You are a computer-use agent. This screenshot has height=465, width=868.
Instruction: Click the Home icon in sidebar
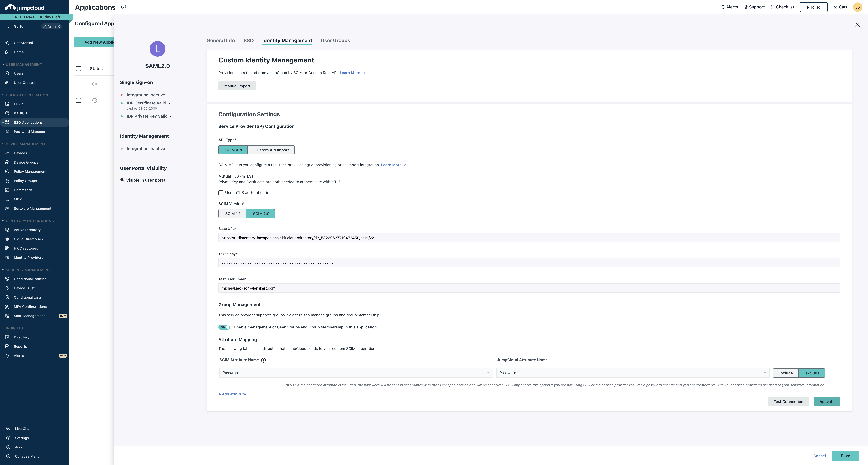pos(7,52)
